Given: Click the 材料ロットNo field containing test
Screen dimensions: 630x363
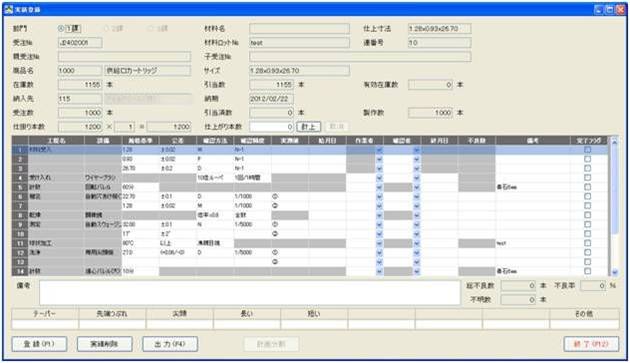Looking at the screenshot, I should [x=299, y=43].
